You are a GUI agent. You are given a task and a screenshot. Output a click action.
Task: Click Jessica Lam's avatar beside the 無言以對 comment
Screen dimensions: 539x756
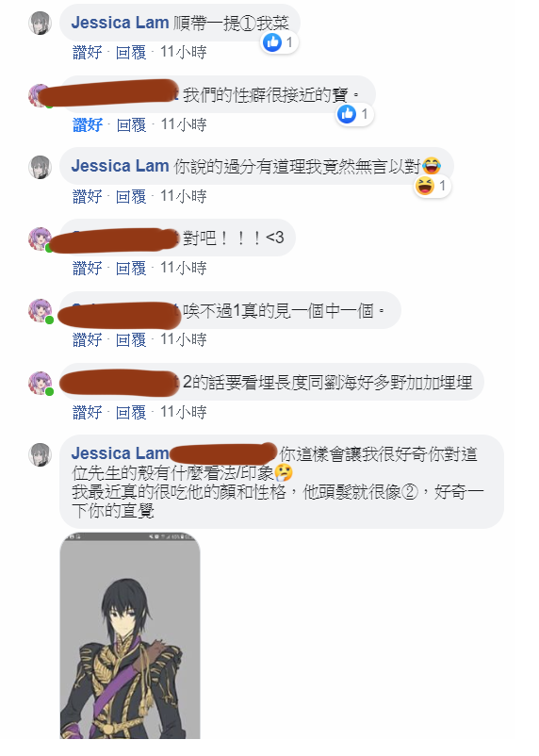[x=40, y=167]
